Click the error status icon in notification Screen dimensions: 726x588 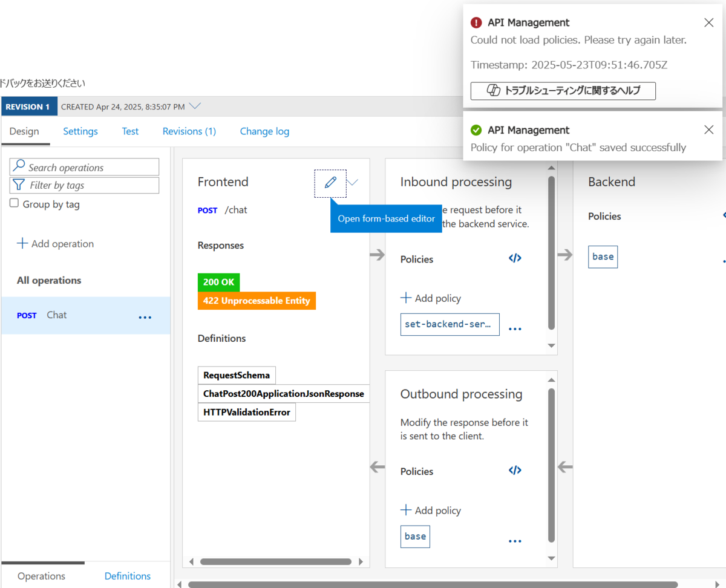[476, 22]
